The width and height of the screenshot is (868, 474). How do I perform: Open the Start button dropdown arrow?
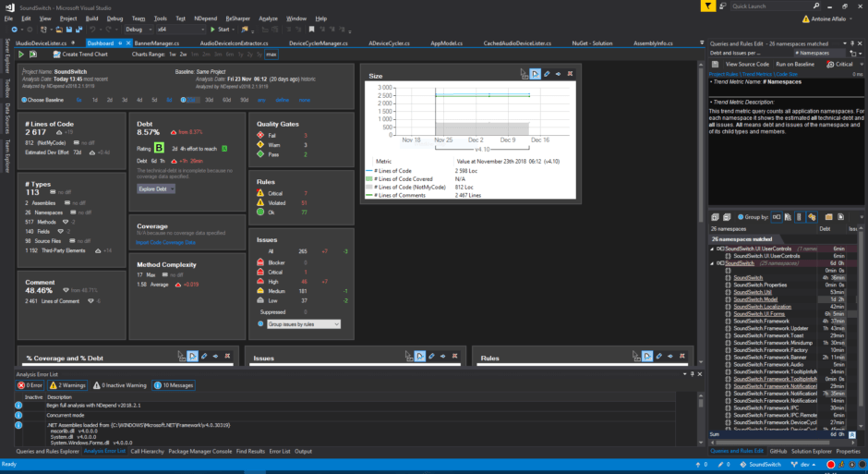point(233,30)
